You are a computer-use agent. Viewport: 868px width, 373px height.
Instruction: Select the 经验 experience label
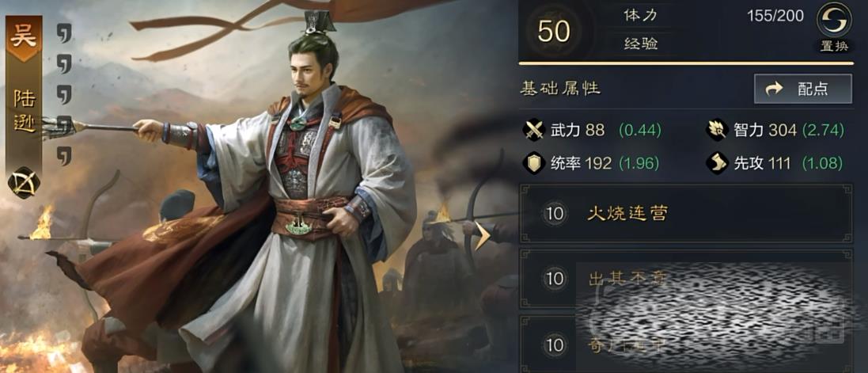[x=640, y=44]
